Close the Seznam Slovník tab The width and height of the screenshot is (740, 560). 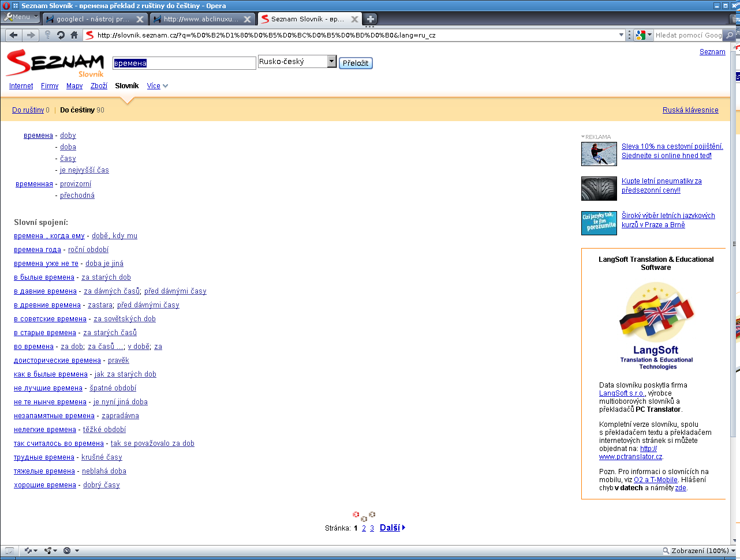(x=354, y=19)
